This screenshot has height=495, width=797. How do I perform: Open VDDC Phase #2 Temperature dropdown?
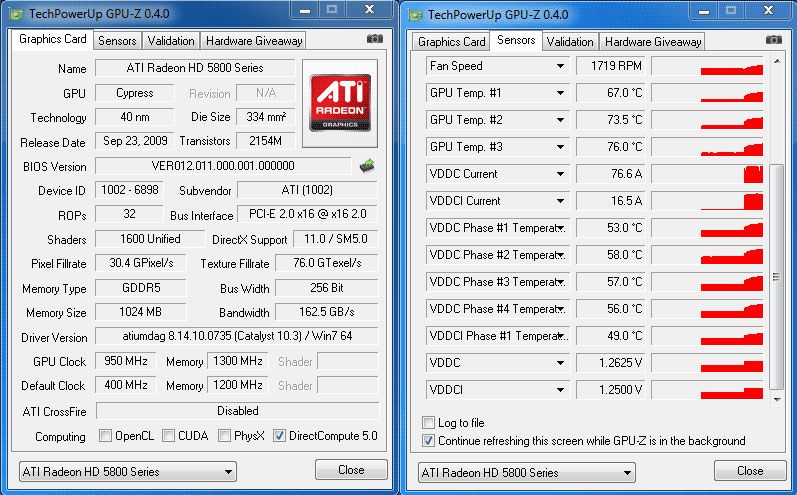pos(560,255)
